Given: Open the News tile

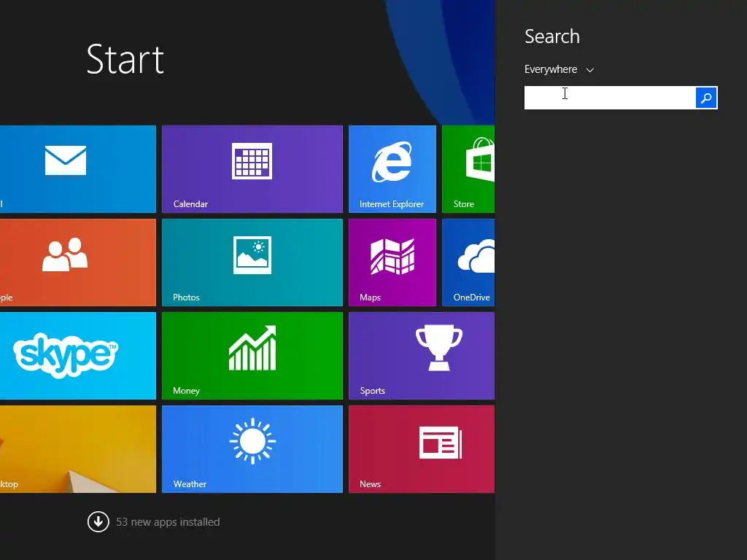Looking at the screenshot, I should 422,449.
